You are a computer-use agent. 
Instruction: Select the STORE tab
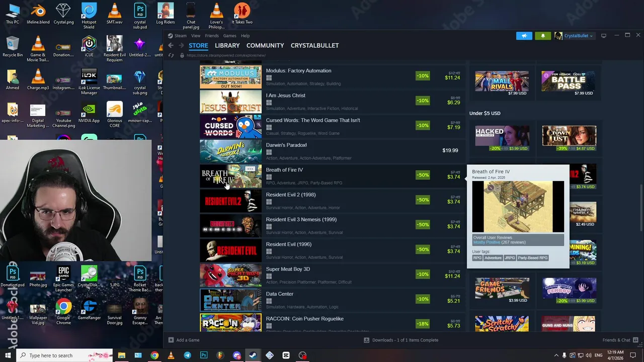tap(198, 45)
